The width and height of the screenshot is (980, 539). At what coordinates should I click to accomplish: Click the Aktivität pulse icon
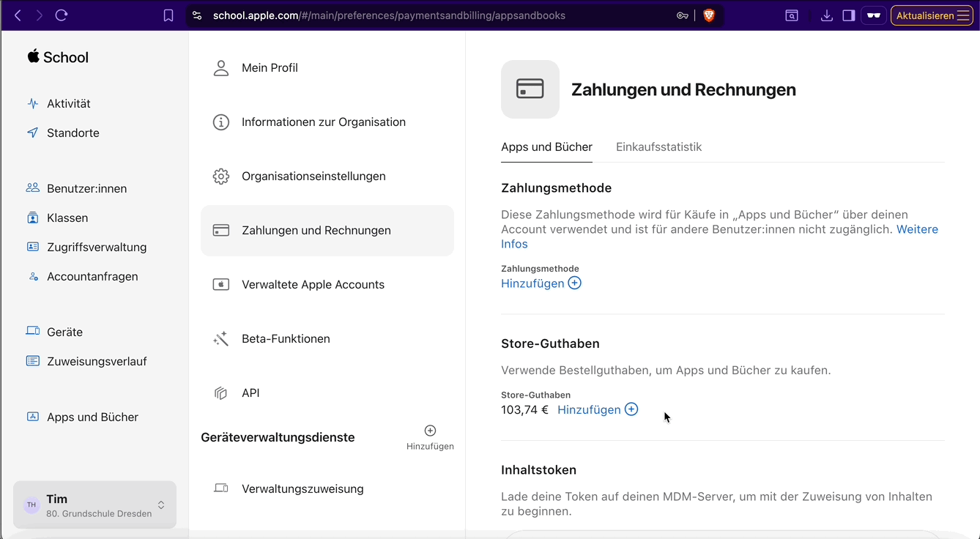32,103
